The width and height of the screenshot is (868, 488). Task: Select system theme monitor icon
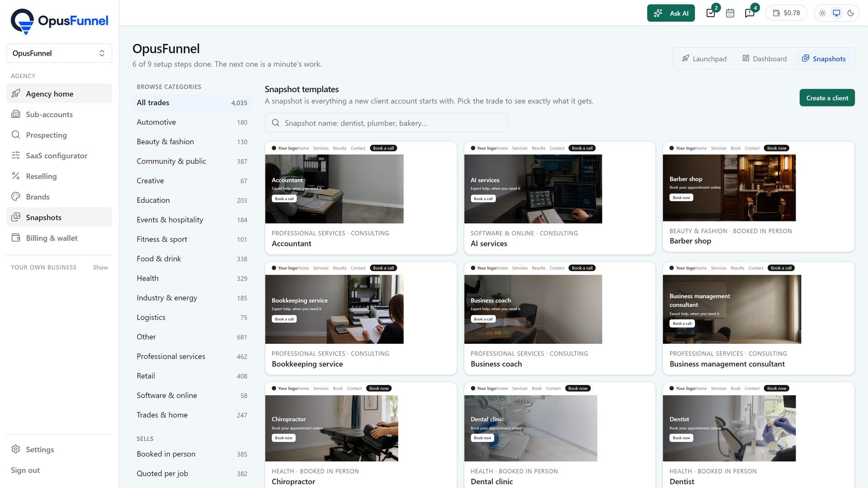coord(836,13)
